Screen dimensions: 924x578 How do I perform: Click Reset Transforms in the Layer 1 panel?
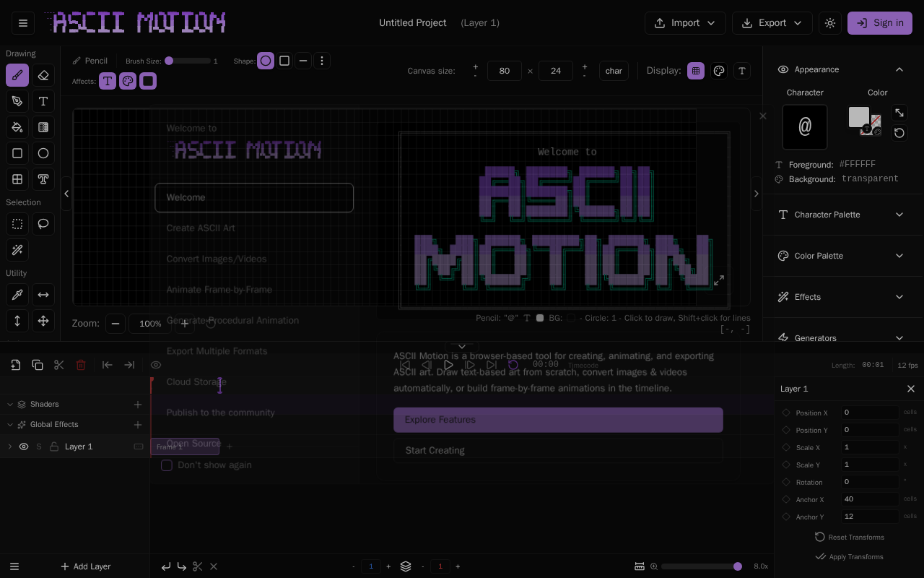(849, 537)
